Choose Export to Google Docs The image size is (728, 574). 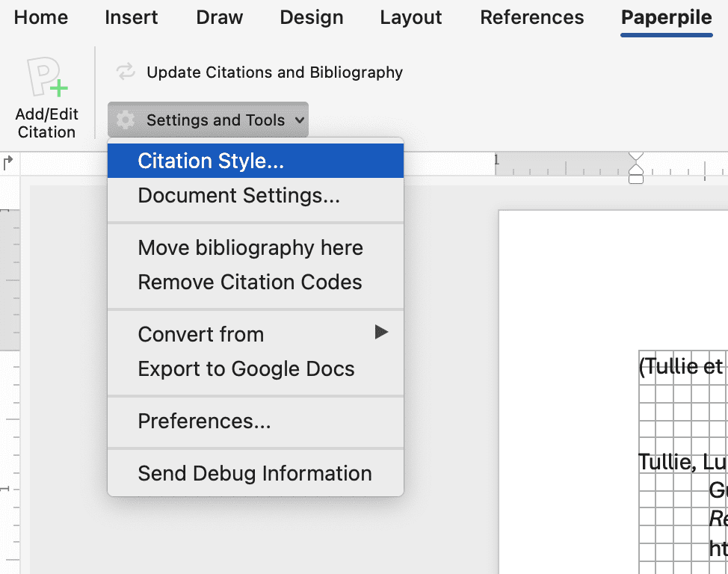(246, 369)
